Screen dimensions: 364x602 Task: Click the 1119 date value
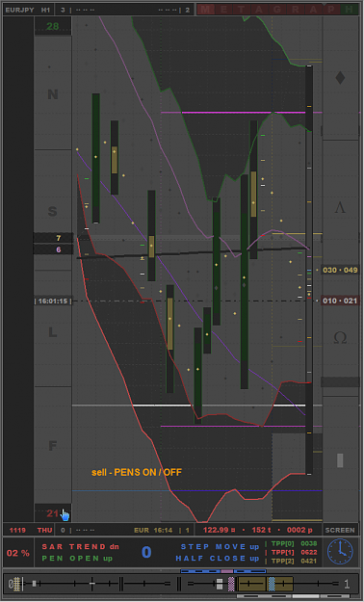(17, 530)
